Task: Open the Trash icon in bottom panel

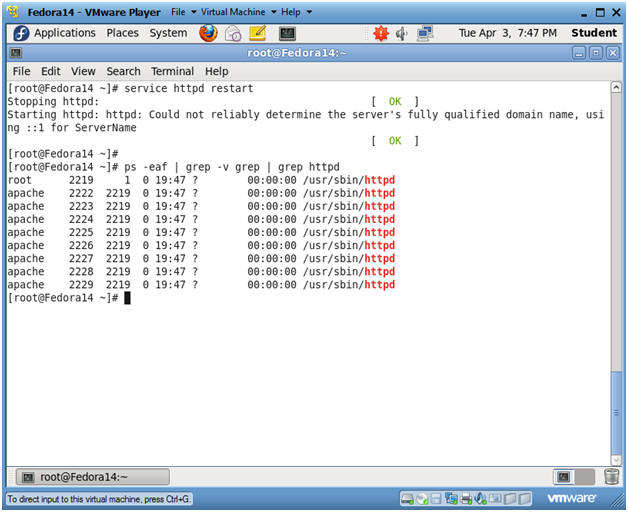Action: click(x=611, y=476)
